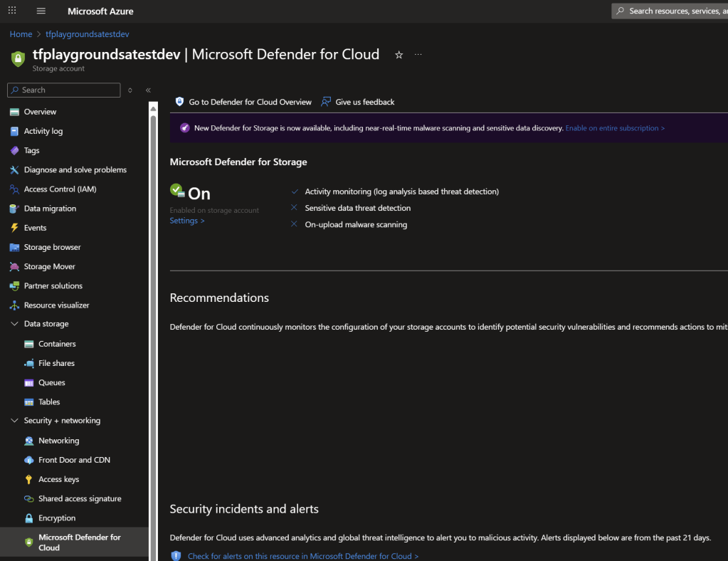Screen dimensions: 728x561
Task: Open the Defender for Storage Settings link
Action: click(x=186, y=221)
